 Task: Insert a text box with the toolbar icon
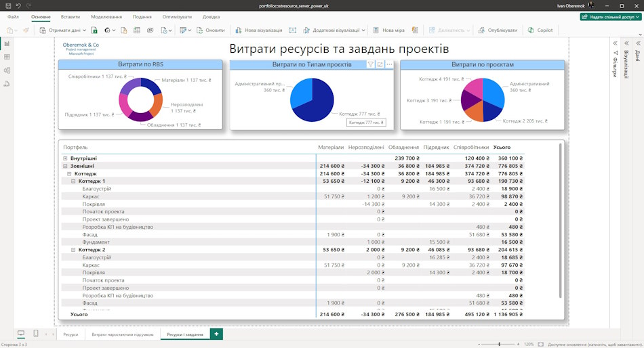click(x=292, y=30)
